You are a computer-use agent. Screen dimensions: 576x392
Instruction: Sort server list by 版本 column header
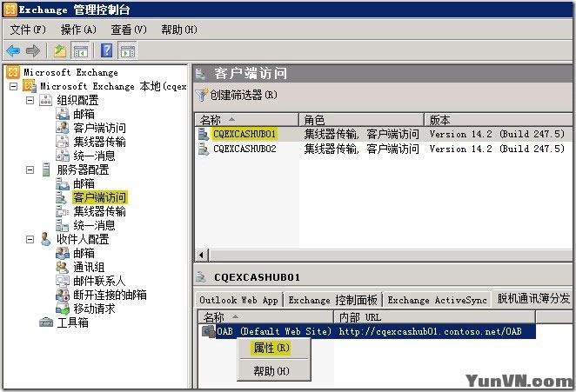[499, 120]
